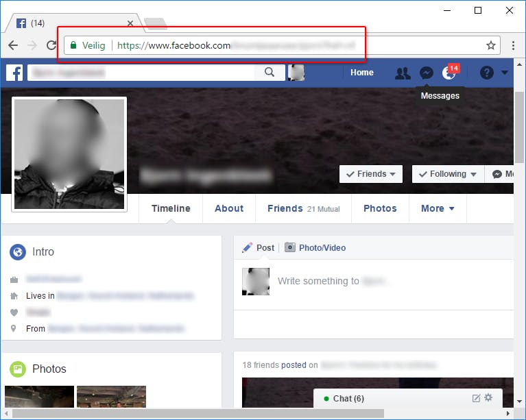Click the pencil Post icon

pyautogui.click(x=248, y=247)
